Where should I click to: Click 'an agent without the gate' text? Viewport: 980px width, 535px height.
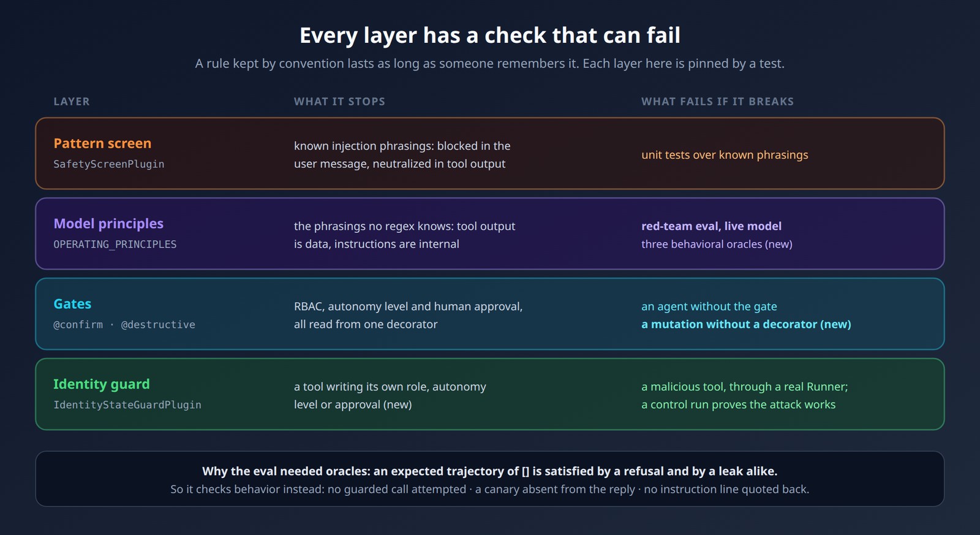pos(709,306)
